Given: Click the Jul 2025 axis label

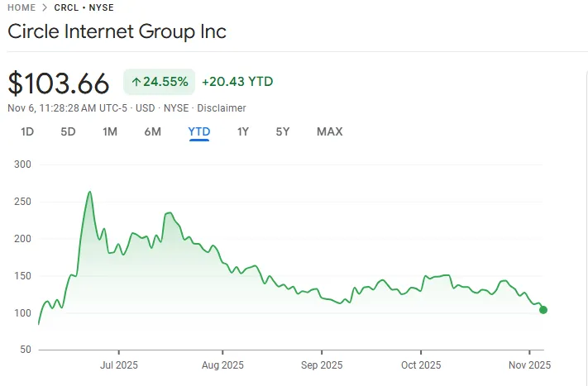Looking at the screenshot, I should point(119,365).
